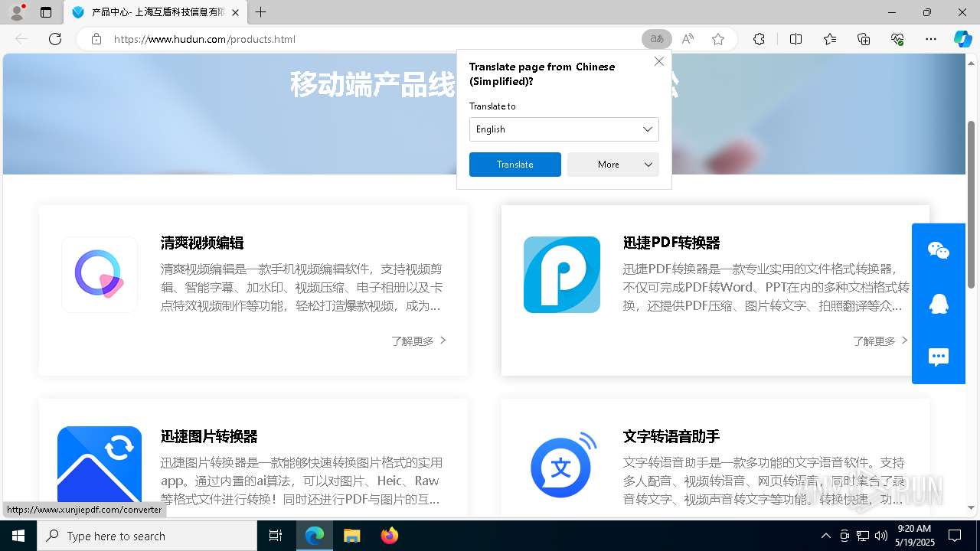
Task: Open browser profile avatar icon
Action: tap(17, 12)
